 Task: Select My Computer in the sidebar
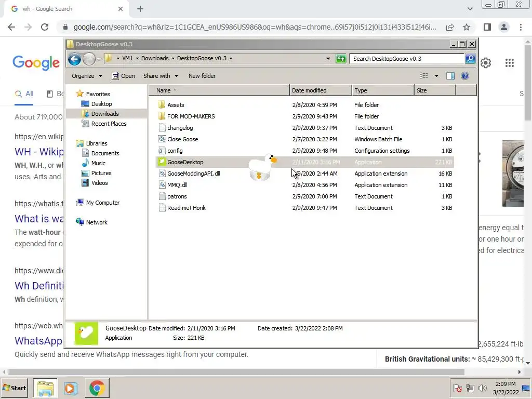[x=102, y=203]
